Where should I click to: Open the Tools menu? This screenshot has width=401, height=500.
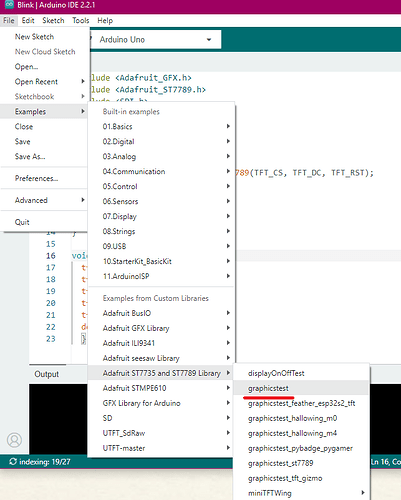[81, 21]
